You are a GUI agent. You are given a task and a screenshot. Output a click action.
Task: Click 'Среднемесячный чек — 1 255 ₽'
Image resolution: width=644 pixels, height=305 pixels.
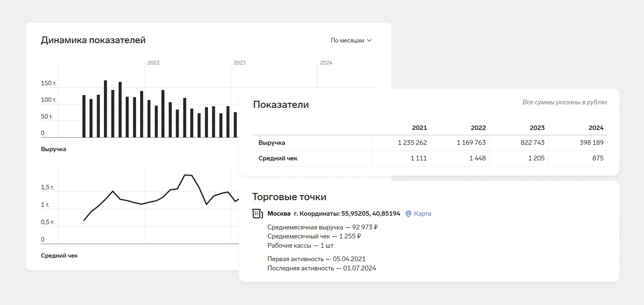click(314, 236)
